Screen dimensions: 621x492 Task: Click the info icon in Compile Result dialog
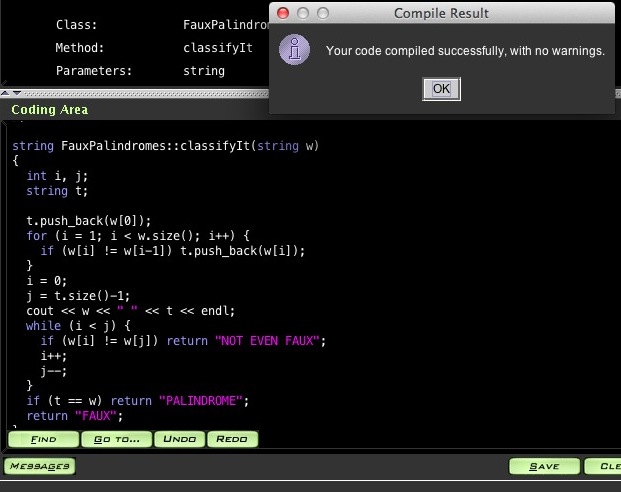coord(294,48)
